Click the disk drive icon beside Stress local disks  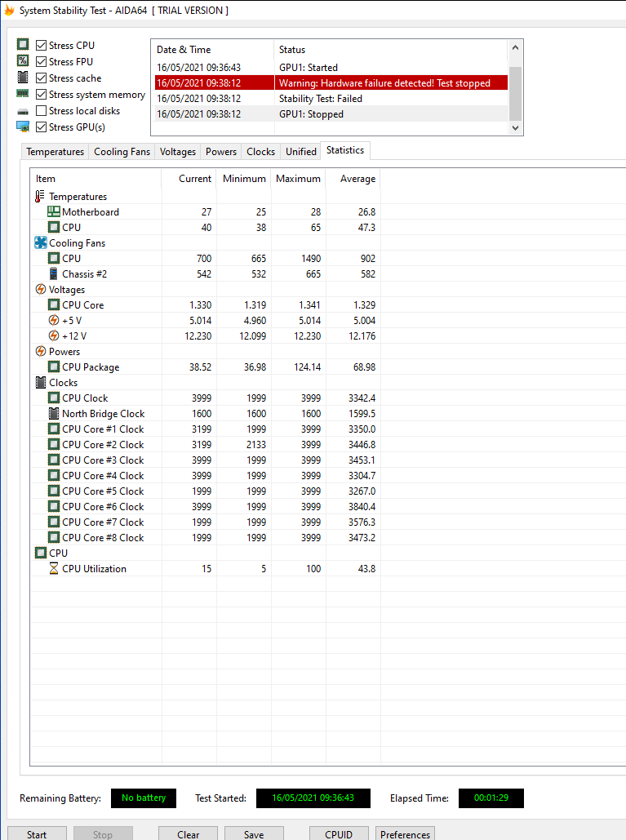click(x=23, y=111)
